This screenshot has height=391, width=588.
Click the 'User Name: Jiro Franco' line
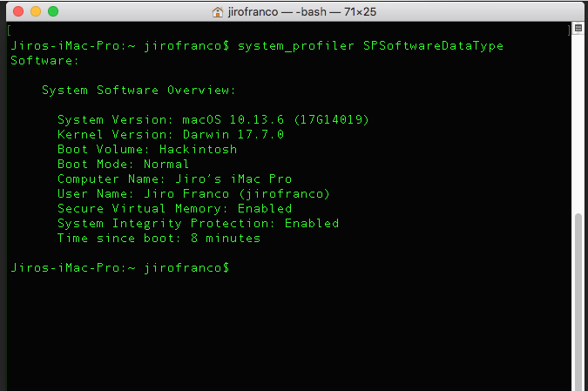(x=193, y=194)
